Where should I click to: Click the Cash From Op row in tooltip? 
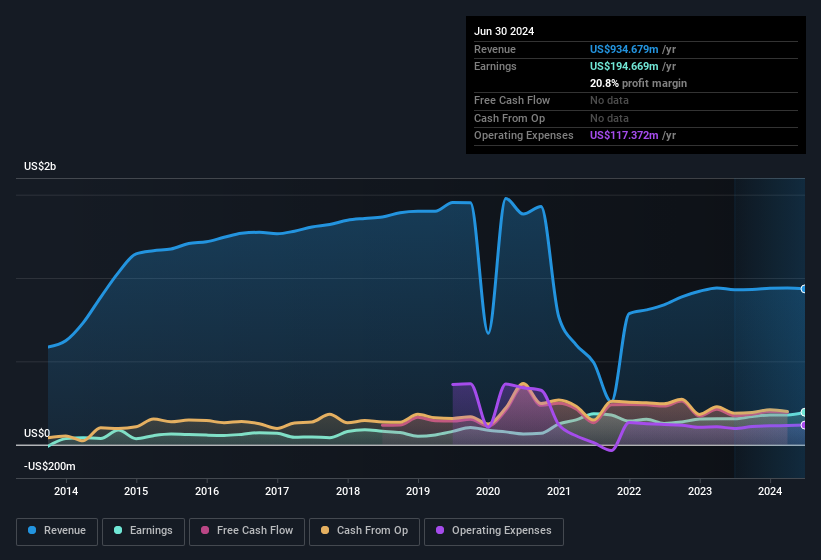pyautogui.click(x=636, y=118)
